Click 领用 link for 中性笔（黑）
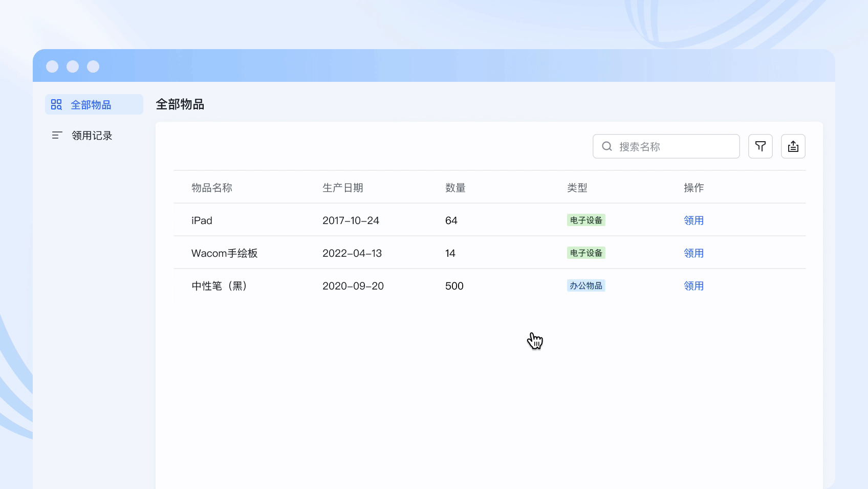868x489 pixels. click(693, 286)
